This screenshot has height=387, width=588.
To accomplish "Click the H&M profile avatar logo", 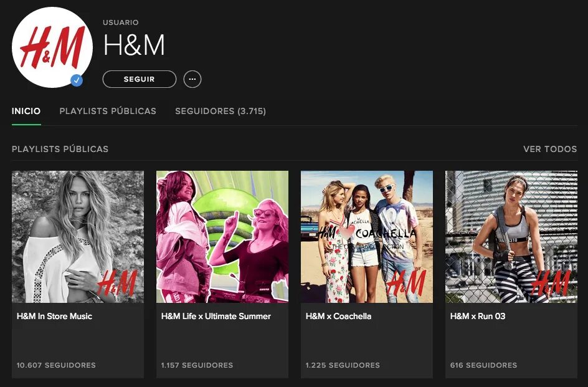I will click(52, 47).
